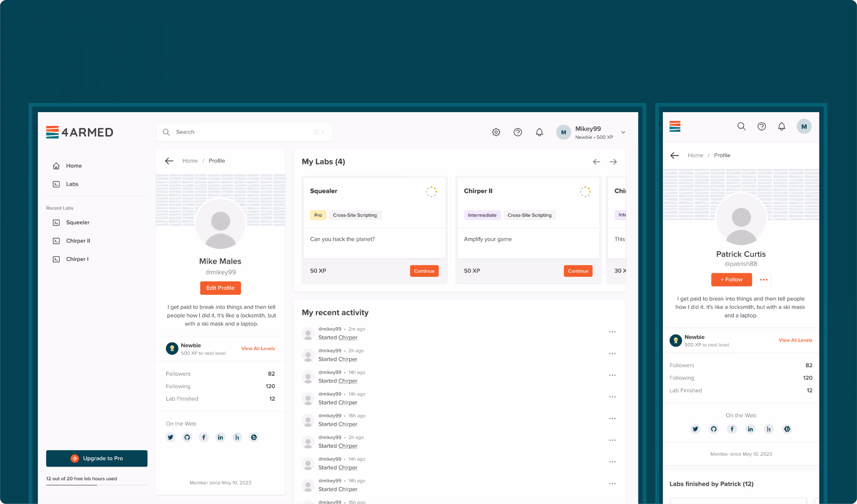Click back arrow in mobile view

pyautogui.click(x=674, y=155)
